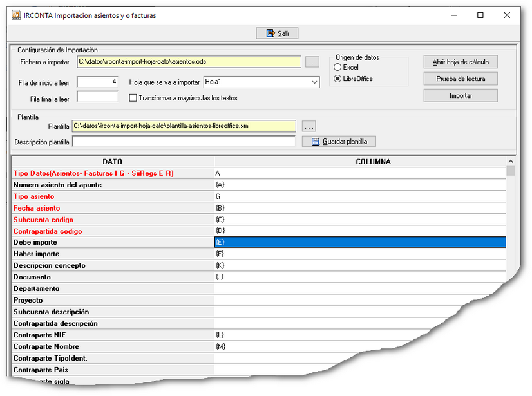Click the {J} cell for Documento
The height and width of the screenshot is (396, 532).
[x=360, y=277]
